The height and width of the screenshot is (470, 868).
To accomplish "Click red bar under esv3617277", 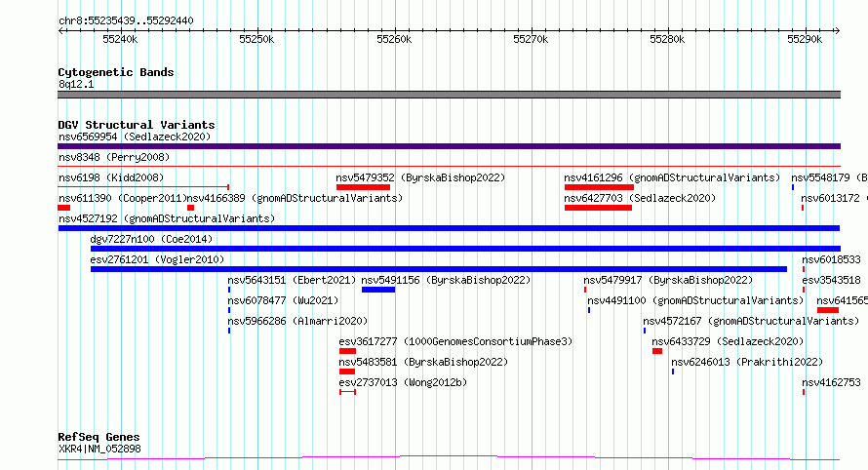I will (347, 351).
